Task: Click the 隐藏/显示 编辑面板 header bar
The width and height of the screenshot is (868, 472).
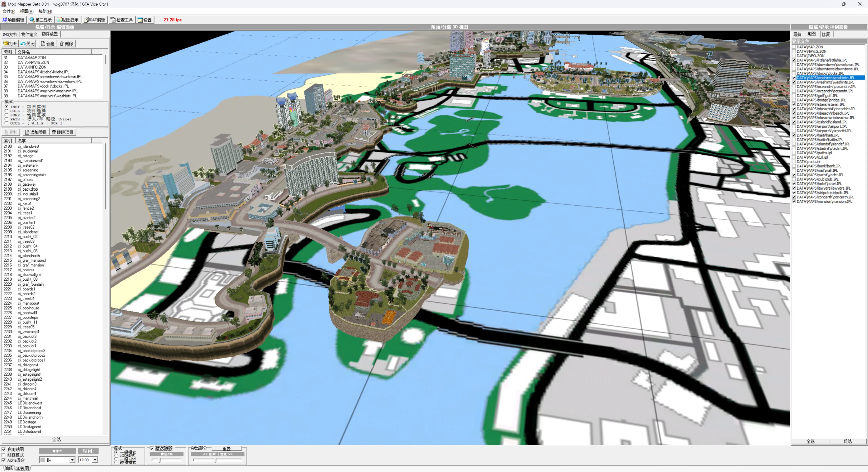Action: (55, 27)
